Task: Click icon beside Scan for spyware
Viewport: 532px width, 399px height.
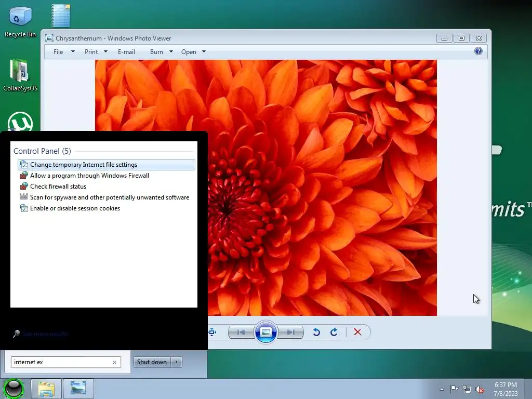Action: pos(24,196)
